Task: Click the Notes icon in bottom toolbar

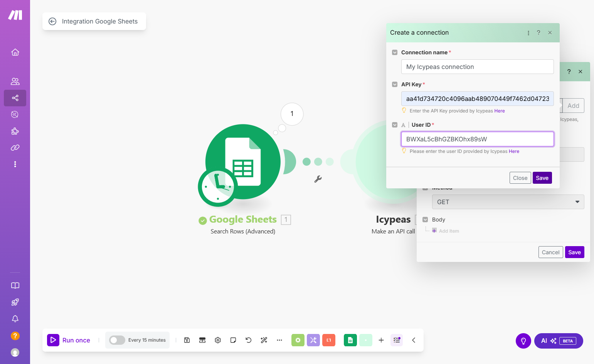Action: [233, 340]
